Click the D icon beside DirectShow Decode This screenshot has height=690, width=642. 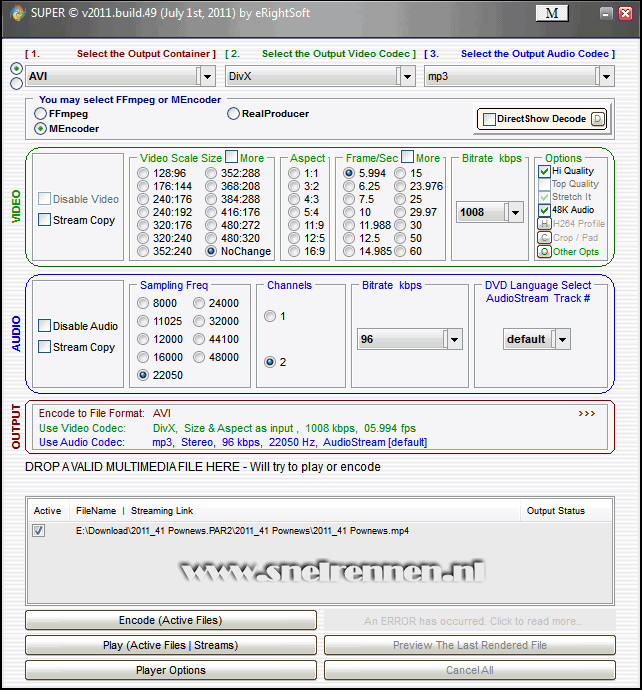pyautogui.click(x=598, y=119)
